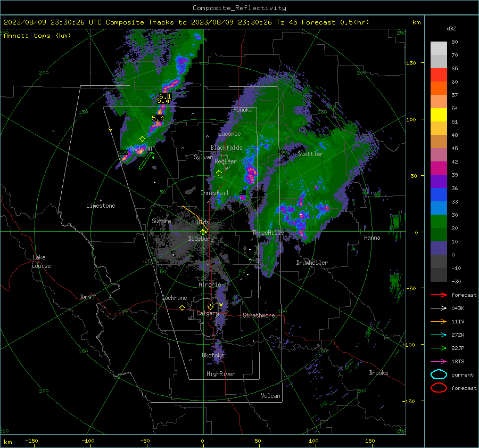
Task: Pick the magenta 42 dBZ legend swatch
Action: click(439, 168)
